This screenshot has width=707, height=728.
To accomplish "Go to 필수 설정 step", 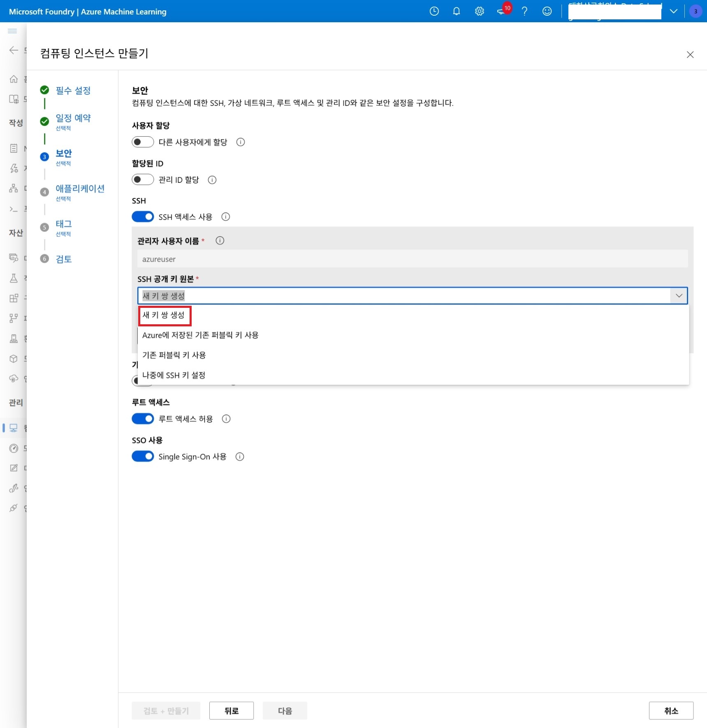I will (x=73, y=91).
